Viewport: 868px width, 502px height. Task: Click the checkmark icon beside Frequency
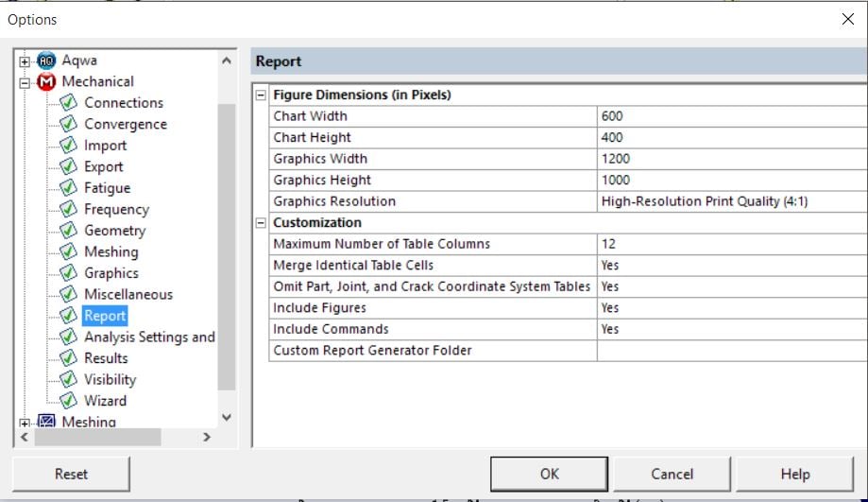(x=69, y=209)
